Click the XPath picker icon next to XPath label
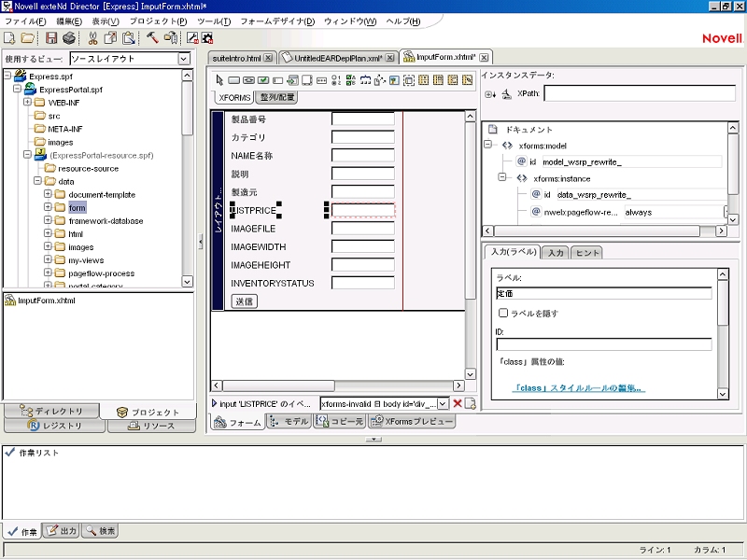 pyautogui.click(x=506, y=94)
